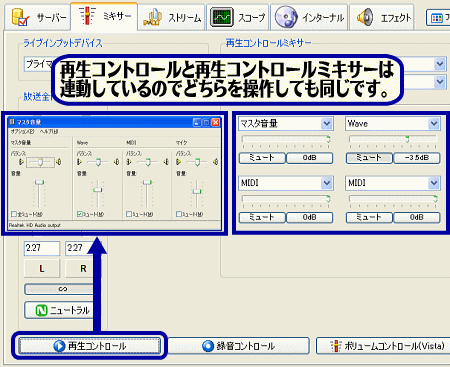Click the left level input field showing 2.27
Screen dimensions: 450x367
point(42,248)
